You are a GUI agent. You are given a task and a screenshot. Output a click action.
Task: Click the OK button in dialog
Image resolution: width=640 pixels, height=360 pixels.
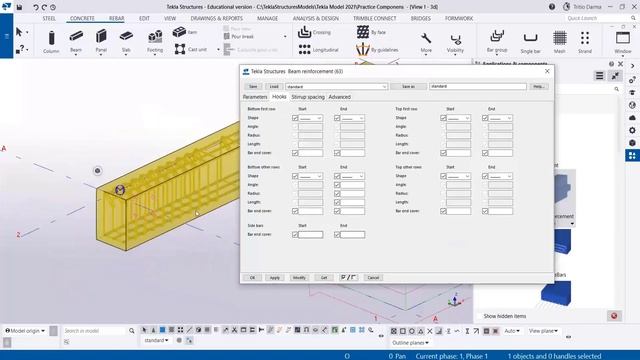tap(252, 278)
